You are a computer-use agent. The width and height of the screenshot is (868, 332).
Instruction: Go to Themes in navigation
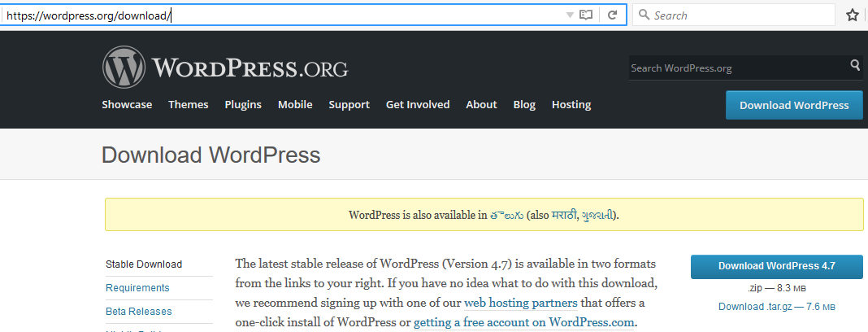(189, 104)
